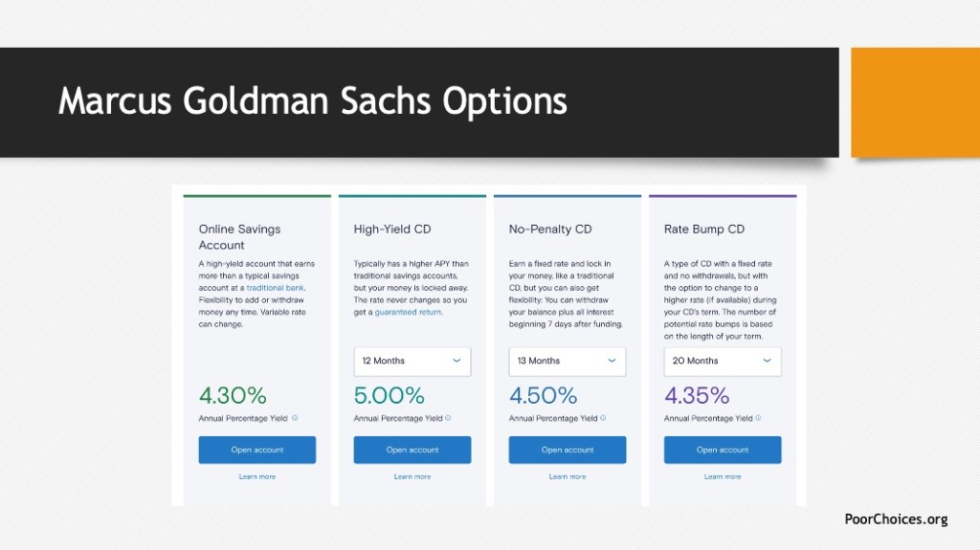Screen dimensions: 980x550
Task: Select the "Marcus Goldman Sachs Options" slide title
Action: pos(312,101)
